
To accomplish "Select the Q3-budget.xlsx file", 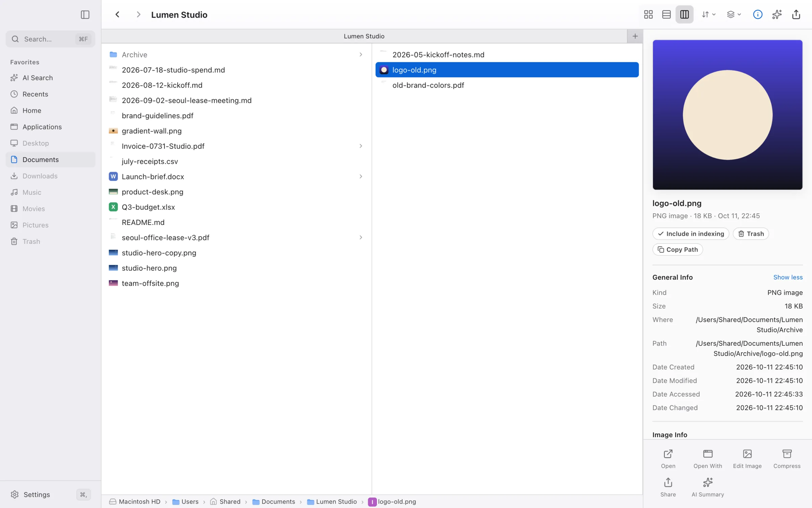I will (236, 207).
